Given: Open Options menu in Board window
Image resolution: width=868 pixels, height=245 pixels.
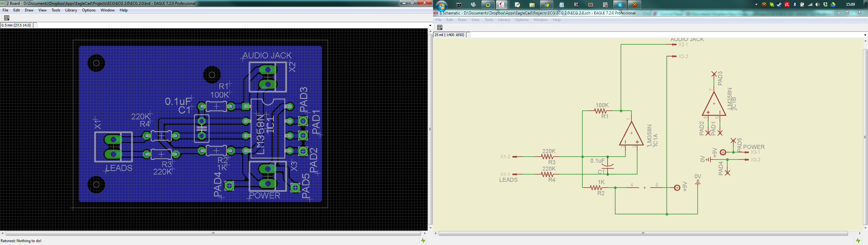Looking at the screenshot, I should point(89,10).
